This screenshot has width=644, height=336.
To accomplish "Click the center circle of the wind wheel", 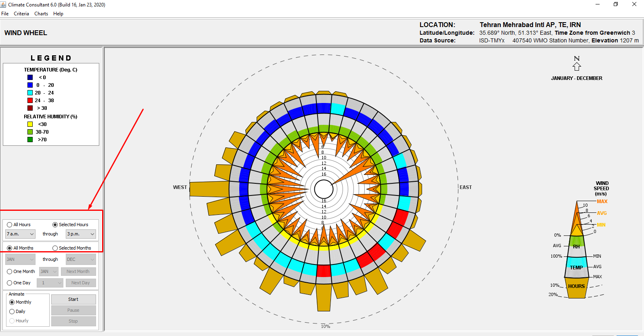I will coord(324,189).
